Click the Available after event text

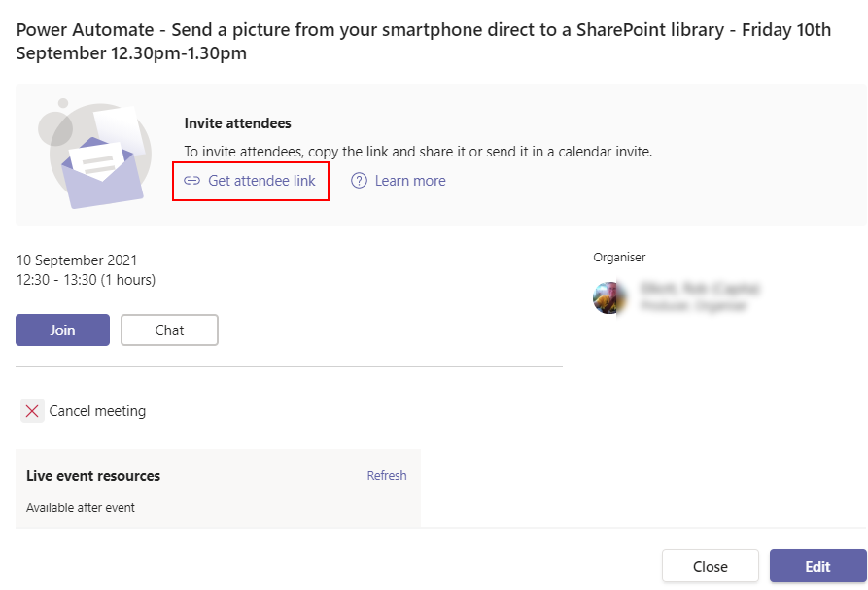81,507
